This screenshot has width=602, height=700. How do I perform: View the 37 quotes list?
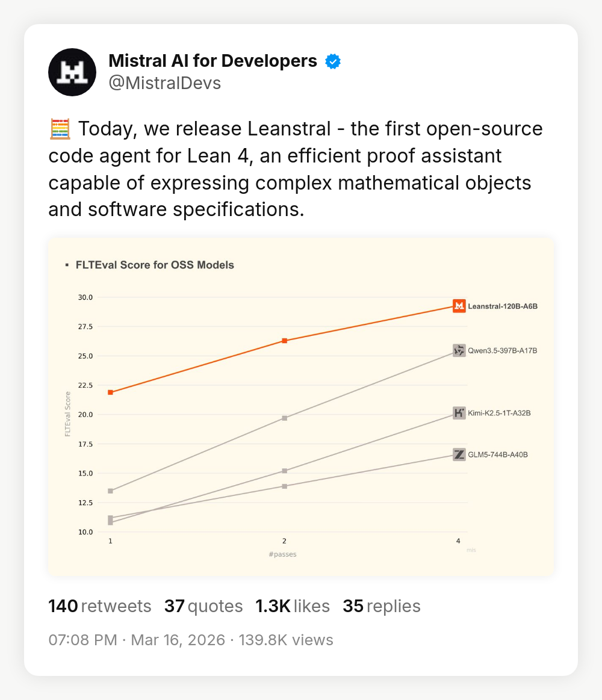(x=203, y=606)
